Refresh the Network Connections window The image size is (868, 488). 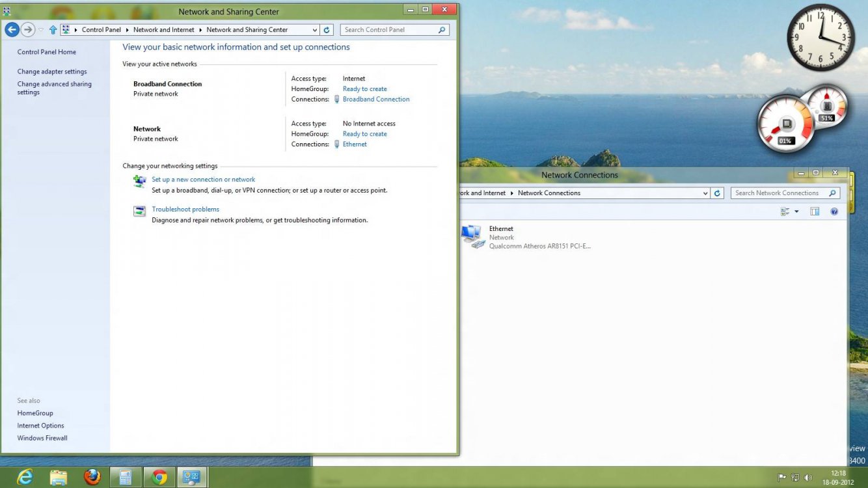tap(718, 193)
